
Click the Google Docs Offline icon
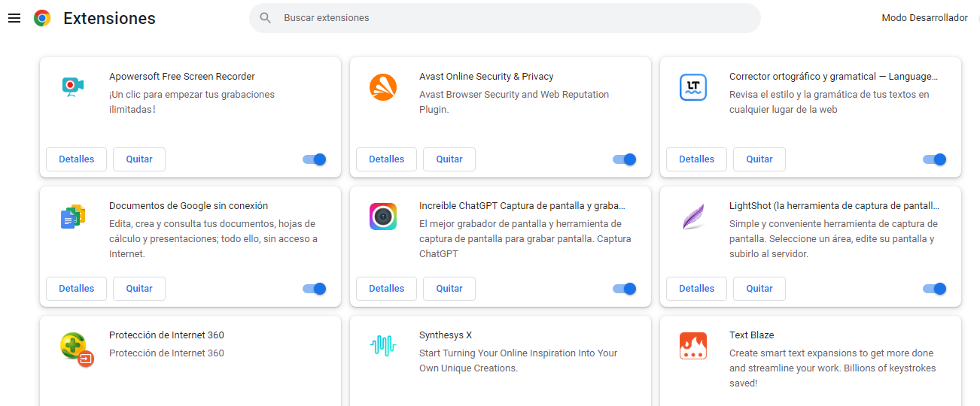(73, 217)
